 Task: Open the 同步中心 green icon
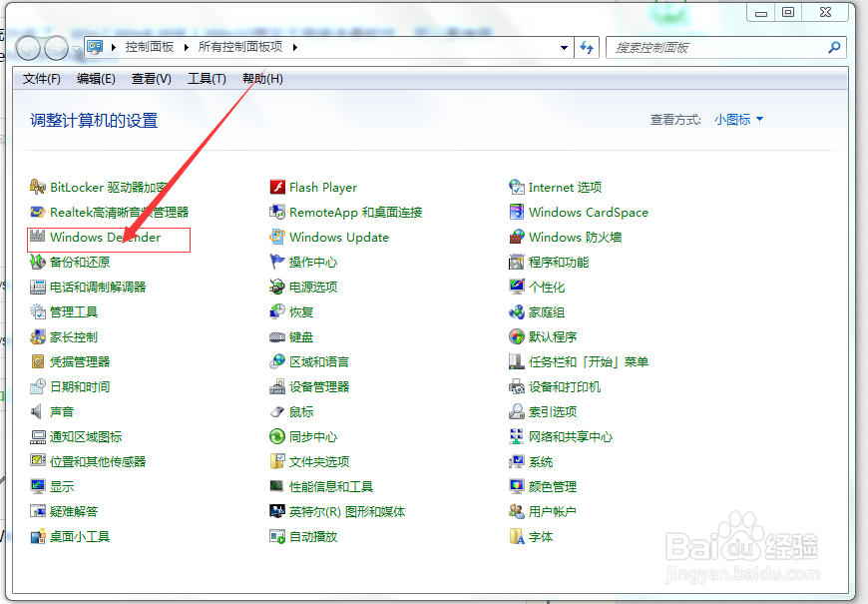pyautogui.click(x=277, y=436)
